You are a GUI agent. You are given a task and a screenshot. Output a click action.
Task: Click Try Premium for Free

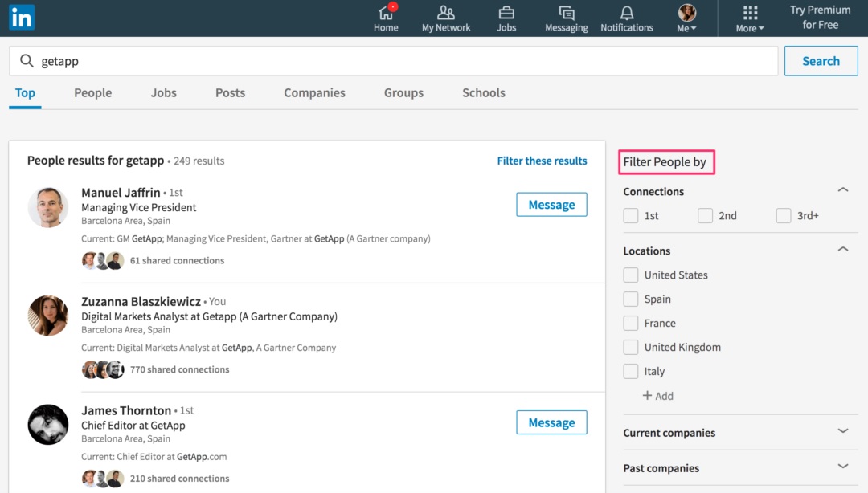[821, 17]
